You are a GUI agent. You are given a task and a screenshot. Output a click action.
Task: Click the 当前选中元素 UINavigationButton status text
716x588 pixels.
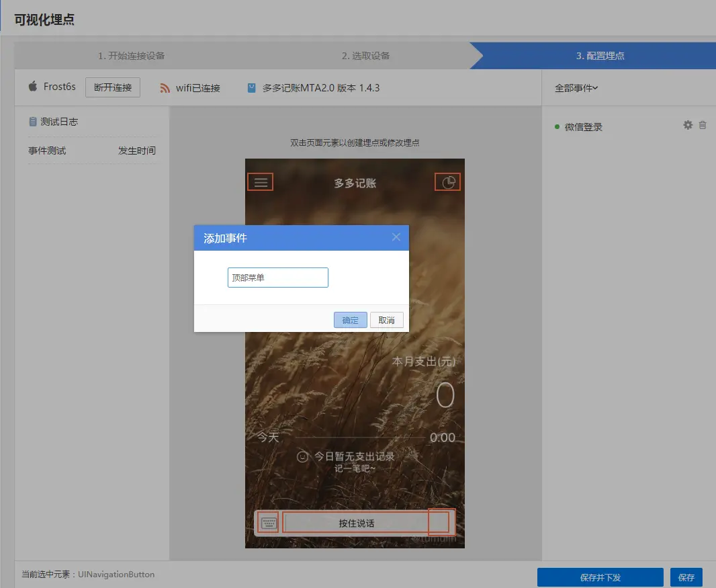coord(88,575)
